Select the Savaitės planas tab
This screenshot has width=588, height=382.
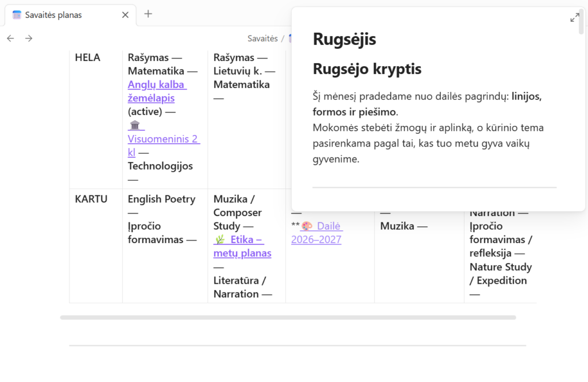(x=71, y=15)
